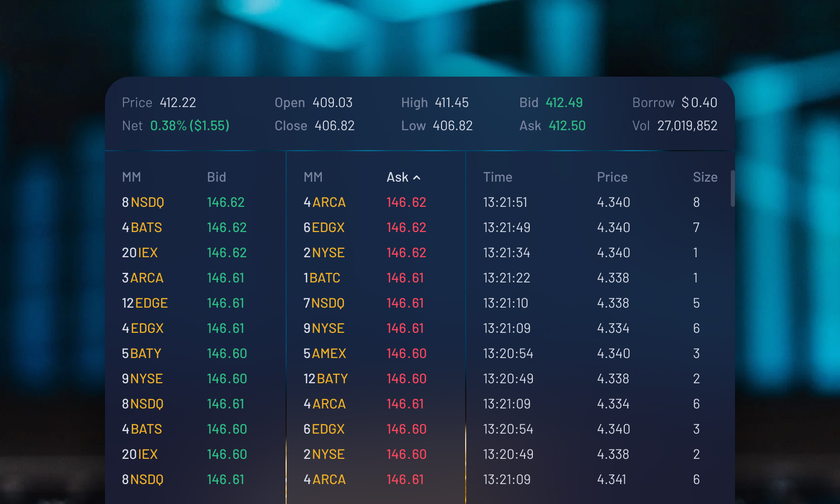Select the 20 IEX bid row at 146.62
The height and width of the screenshot is (504, 840).
pyautogui.click(x=195, y=253)
